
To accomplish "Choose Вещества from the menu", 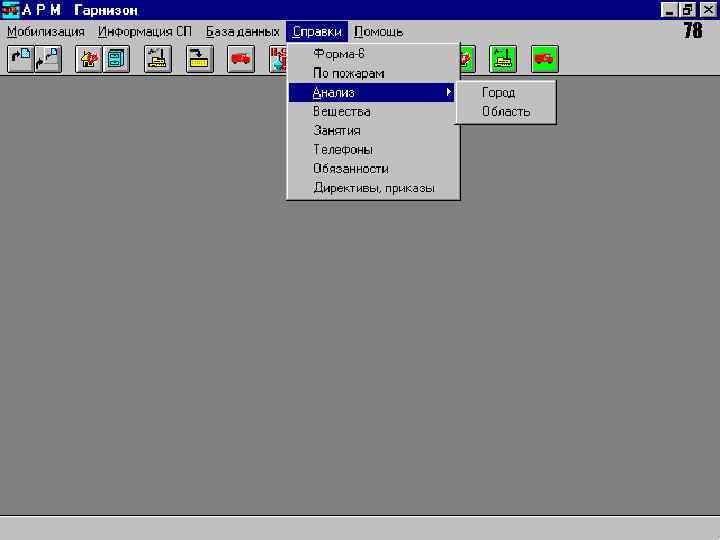I will point(371,112).
